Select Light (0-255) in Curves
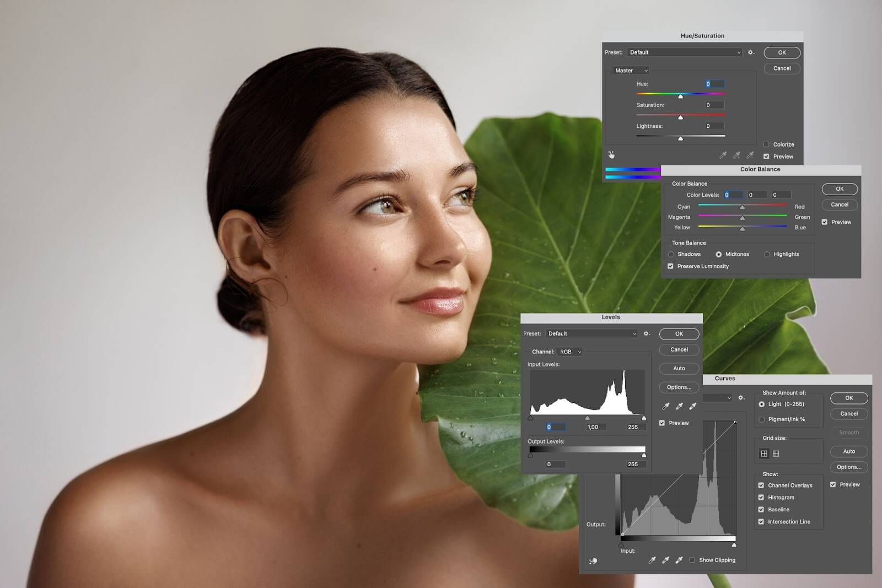Image resolution: width=882 pixels, height=588 pixels. coord(762,404)
